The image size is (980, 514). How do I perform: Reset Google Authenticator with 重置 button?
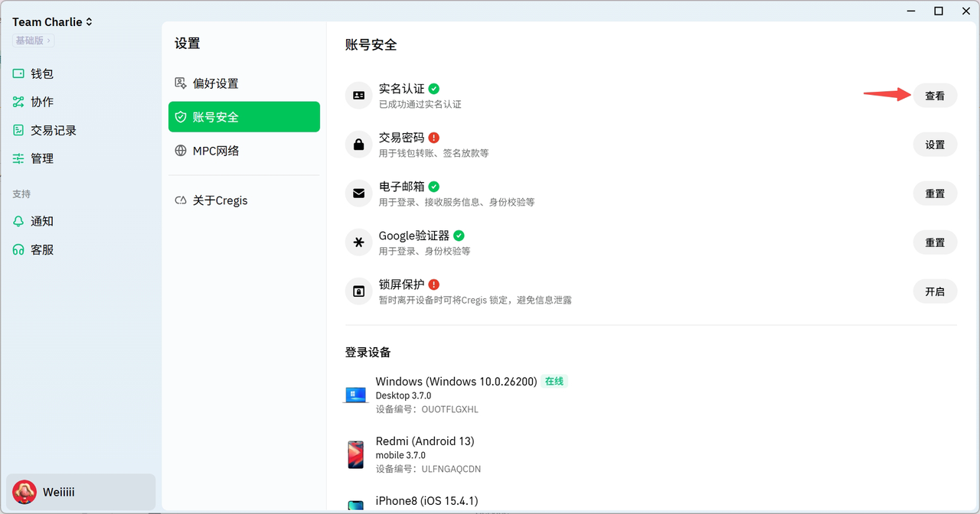coord(935,242)
